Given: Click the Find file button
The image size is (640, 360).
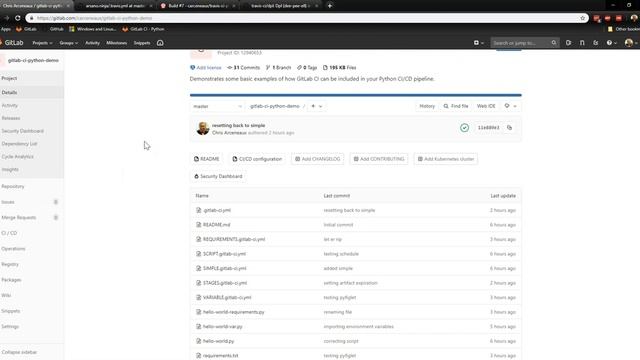Looking at the screenshot, I should click(x=456, y=106).
